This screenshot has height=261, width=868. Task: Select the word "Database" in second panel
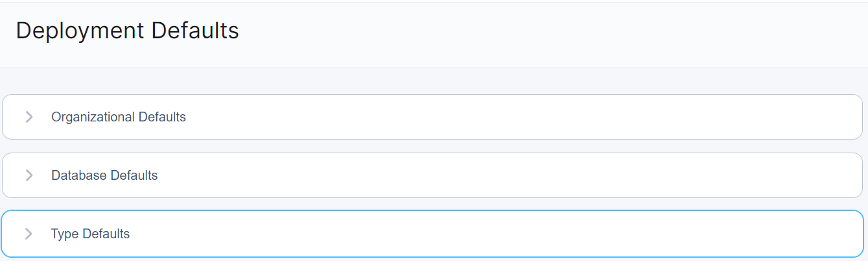click(x=79, y=175)
